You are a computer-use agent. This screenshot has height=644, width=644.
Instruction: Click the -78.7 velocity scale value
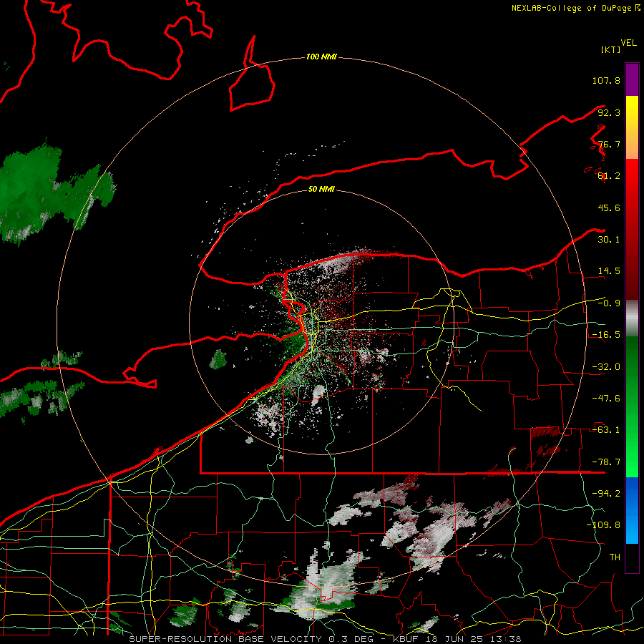[x=606, y=462]
